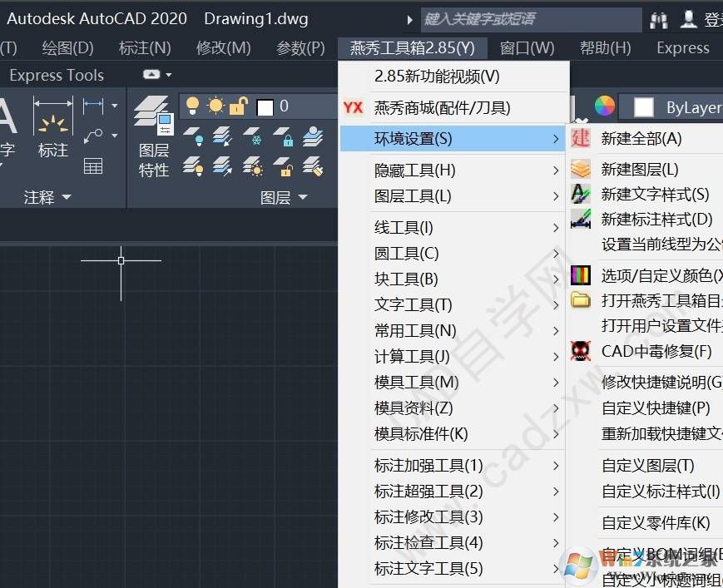
Task: Run CAD中毒修复 with the skull icon
Action: [x=580, y=351]
